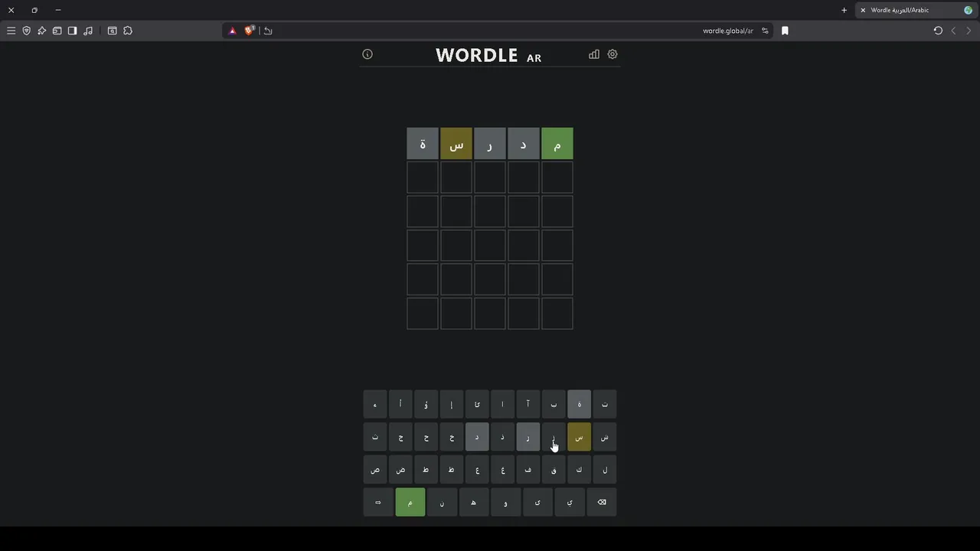Image resolution: width=980 pixels, height=551 pixels.
Task: Tap the ث key on keyboard
Action: click(x=375, y=437)
